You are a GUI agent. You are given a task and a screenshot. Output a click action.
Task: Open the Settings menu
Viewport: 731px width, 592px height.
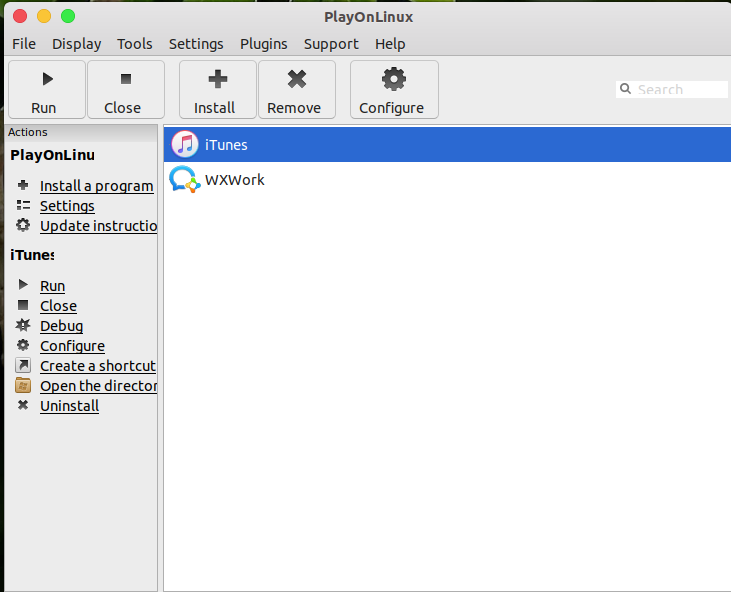tap(196, 44)
